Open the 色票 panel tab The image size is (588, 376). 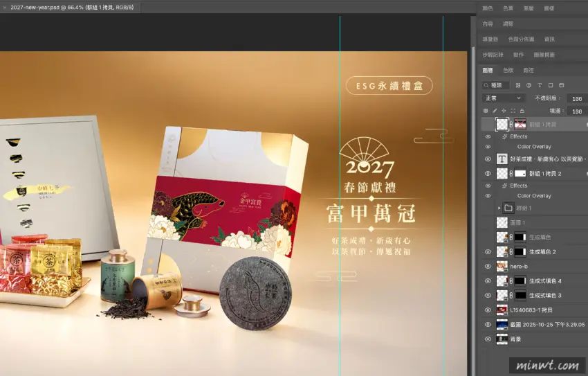pos(508,8)
